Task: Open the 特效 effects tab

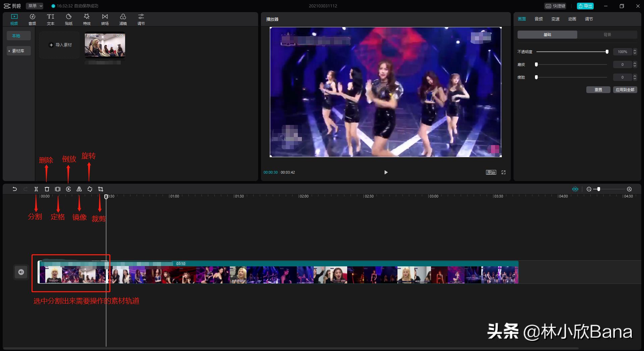Action: [87, 19]
